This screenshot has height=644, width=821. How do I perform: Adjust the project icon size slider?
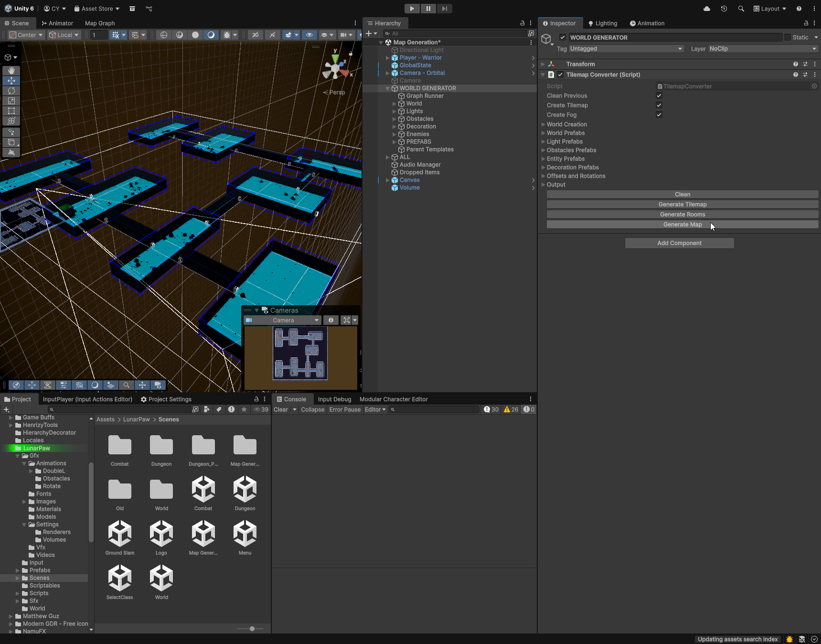tap(252, 629)
